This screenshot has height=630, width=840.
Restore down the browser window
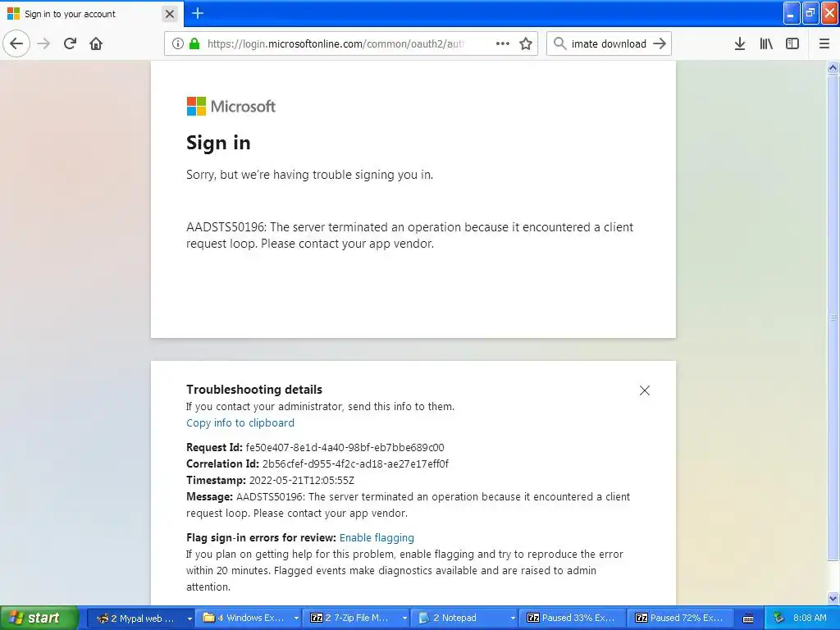810,13
